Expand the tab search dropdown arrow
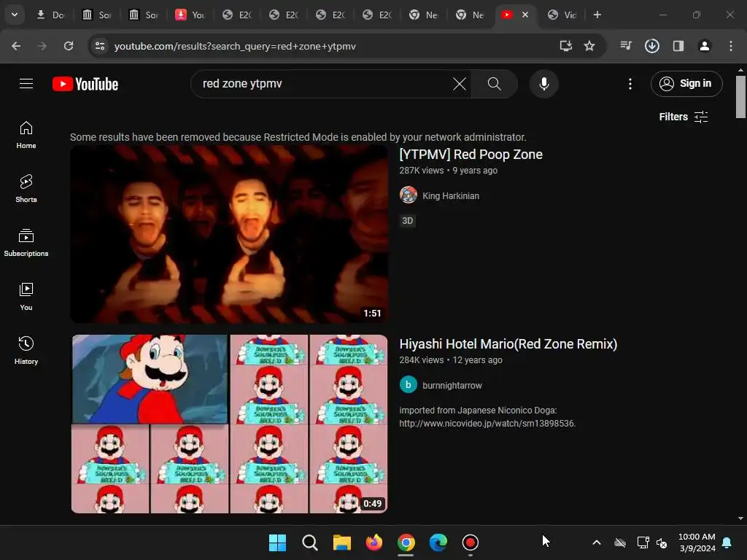The height and width of the screenshot is (560, 747). (15, 15)
